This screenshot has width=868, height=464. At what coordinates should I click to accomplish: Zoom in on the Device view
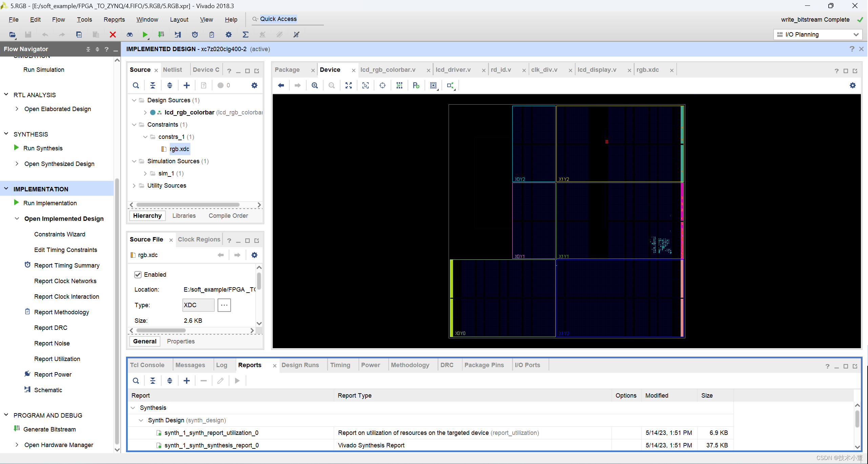315,85
